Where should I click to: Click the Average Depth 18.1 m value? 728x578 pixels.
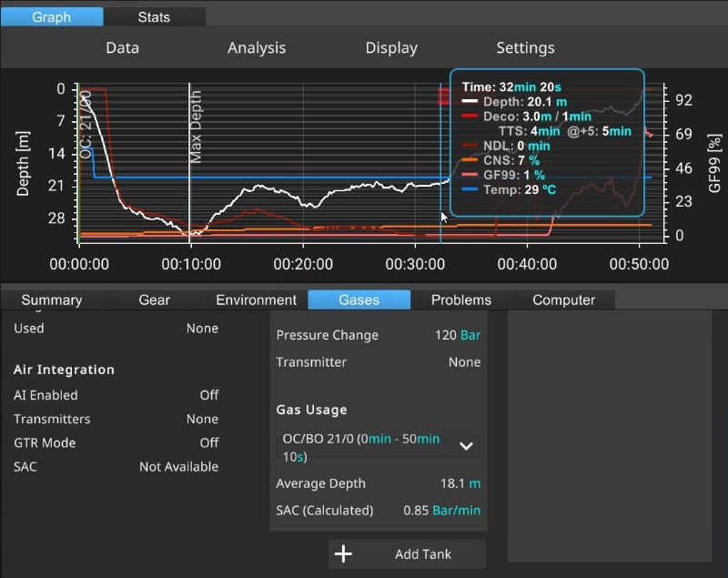tap(460, 483)
